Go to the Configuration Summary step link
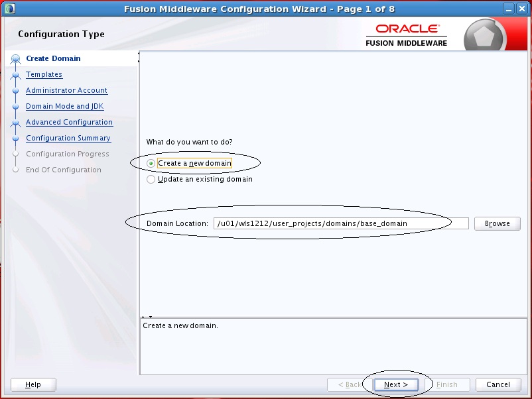Image resolution: width=532 pixels, height=399 pixels. pos(68,138)
